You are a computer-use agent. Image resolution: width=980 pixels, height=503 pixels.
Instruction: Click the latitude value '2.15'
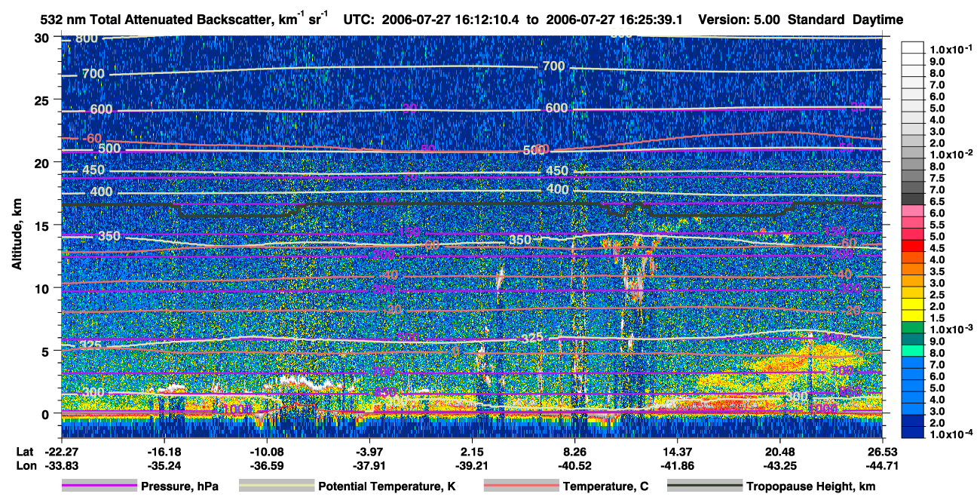[472, 452]
